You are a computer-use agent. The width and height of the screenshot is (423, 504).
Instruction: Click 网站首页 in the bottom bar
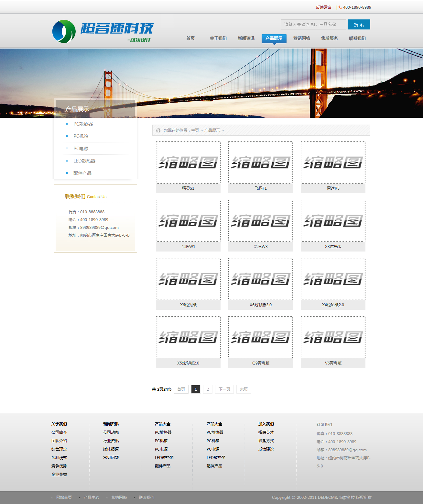click(x=64, y=498)
